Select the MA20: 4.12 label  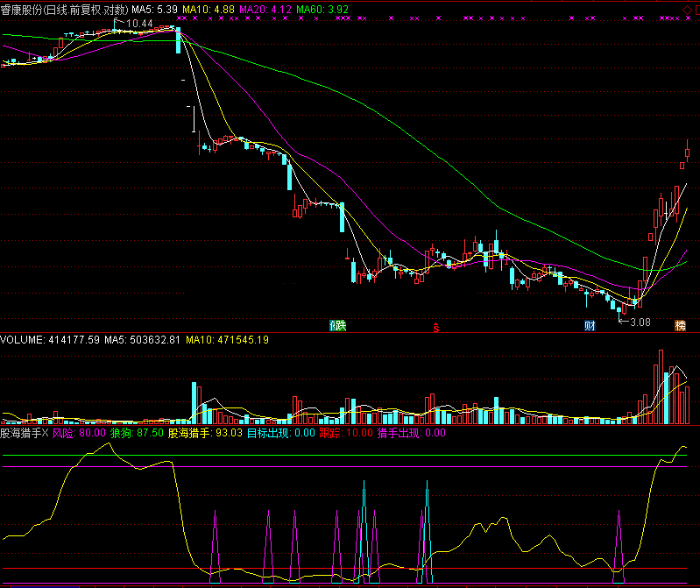pos(265,10)
